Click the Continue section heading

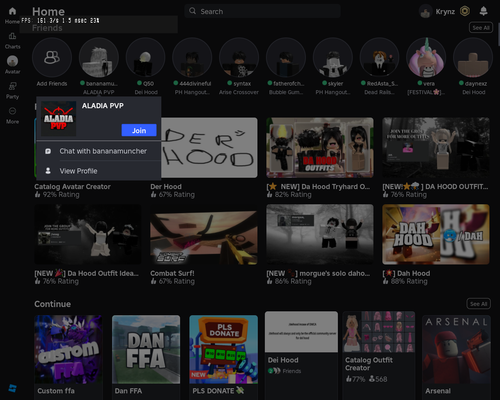(53, 304)
